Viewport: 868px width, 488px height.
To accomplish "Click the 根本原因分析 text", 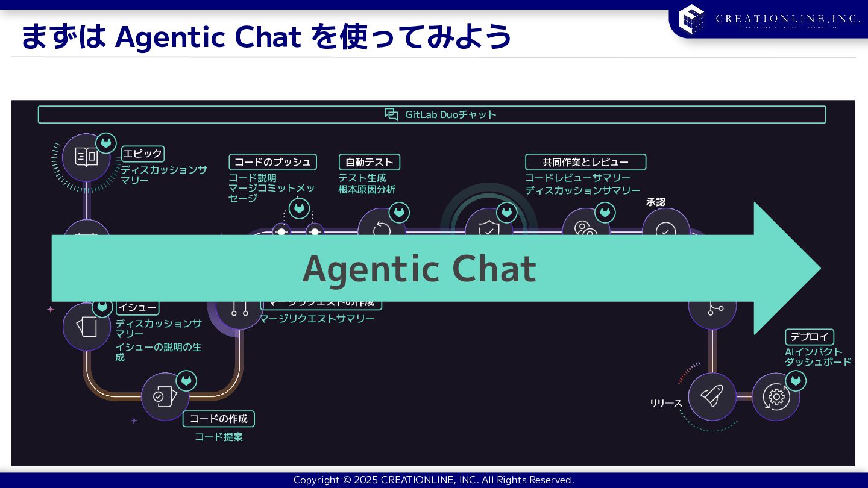I will pyautogui.click(x=367, y=190).
